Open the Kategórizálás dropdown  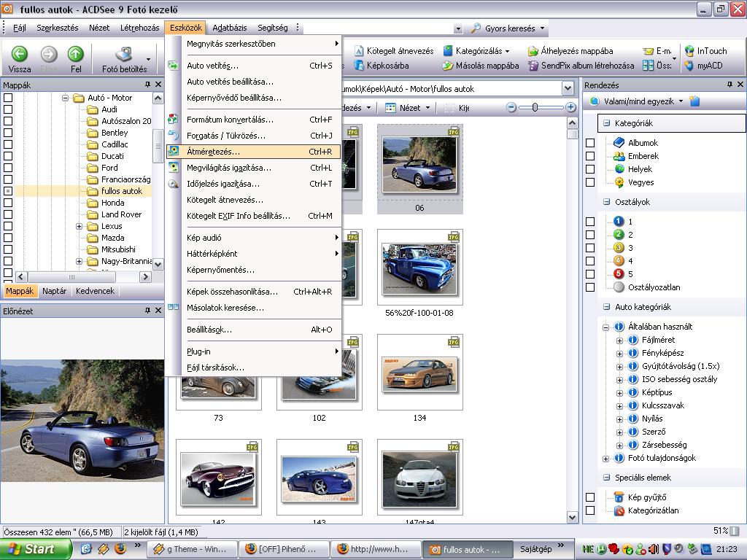point(481,51)
